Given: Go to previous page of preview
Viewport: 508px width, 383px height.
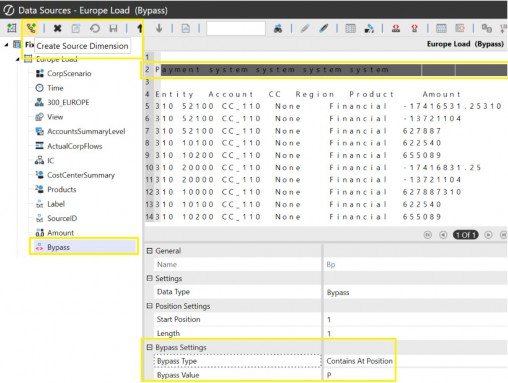Looking at the screenshot, I should point(443,235).
